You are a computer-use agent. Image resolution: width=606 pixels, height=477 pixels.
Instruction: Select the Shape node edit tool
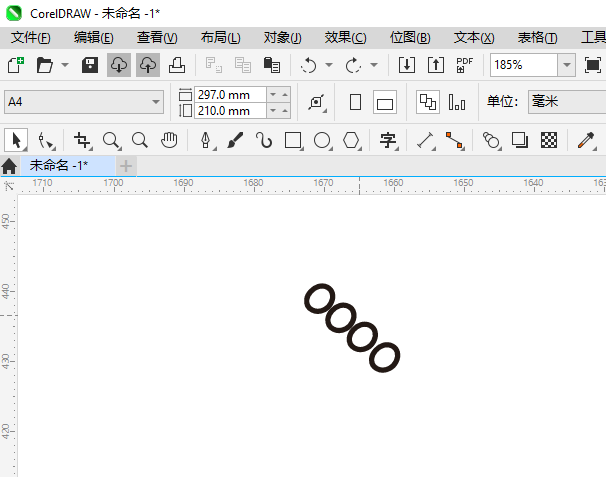pos(46,140)
